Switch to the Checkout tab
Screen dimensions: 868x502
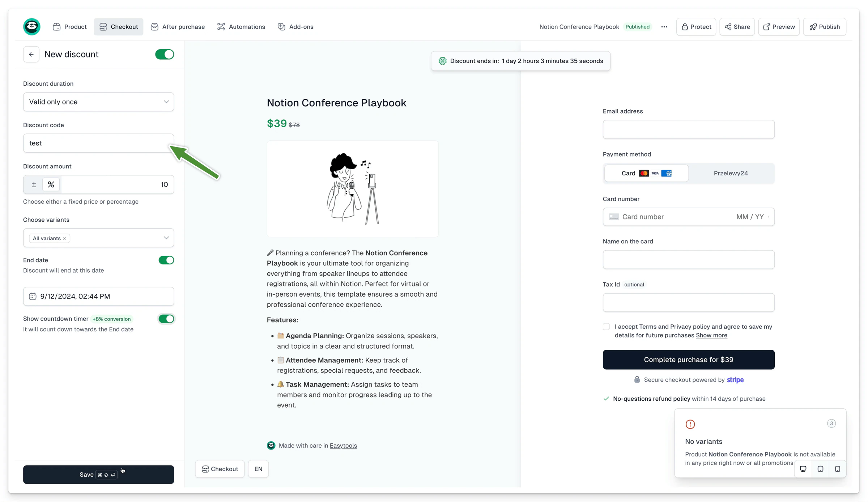[119, 27]
